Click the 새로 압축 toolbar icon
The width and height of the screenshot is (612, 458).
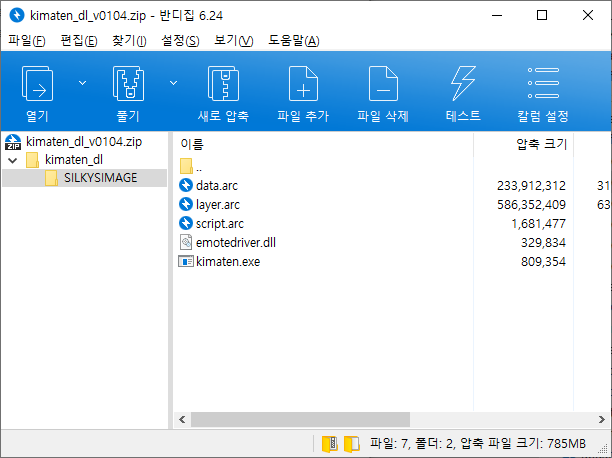pyautogui.click(x=223, y=84)
